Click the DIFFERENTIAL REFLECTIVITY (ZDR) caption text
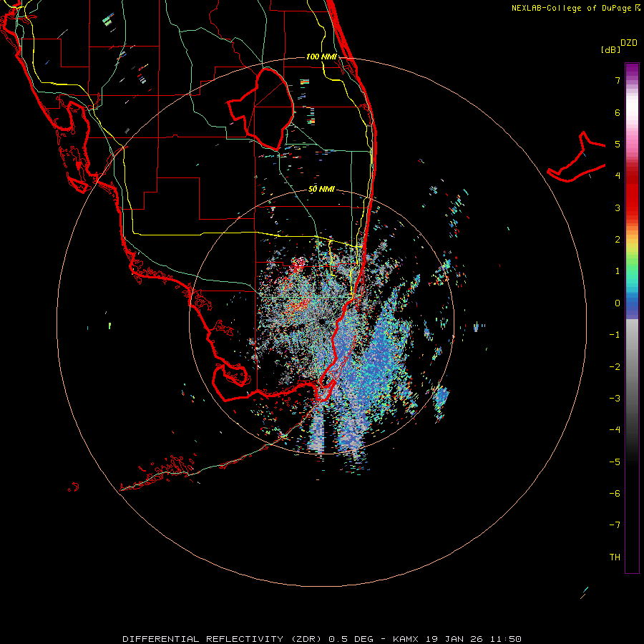Viewport: 644px width, 644px height. (x=222, y=639)
